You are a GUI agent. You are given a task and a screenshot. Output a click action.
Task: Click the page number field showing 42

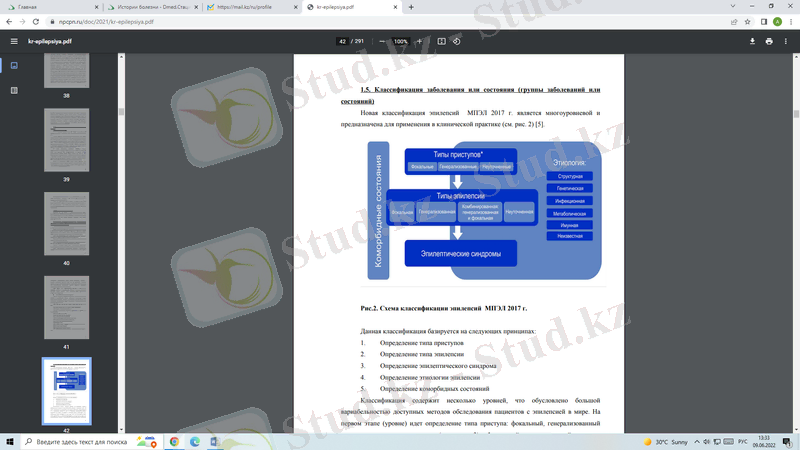[343, 41]
